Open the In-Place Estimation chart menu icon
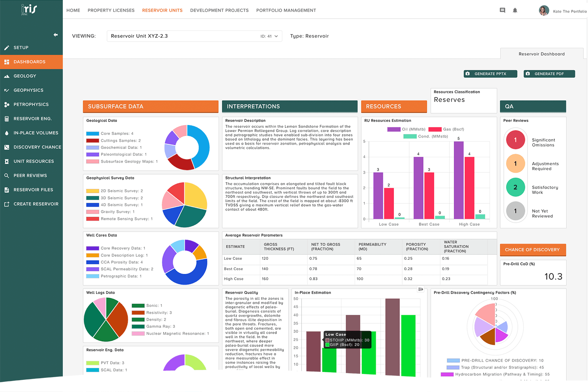 (420, 289)
